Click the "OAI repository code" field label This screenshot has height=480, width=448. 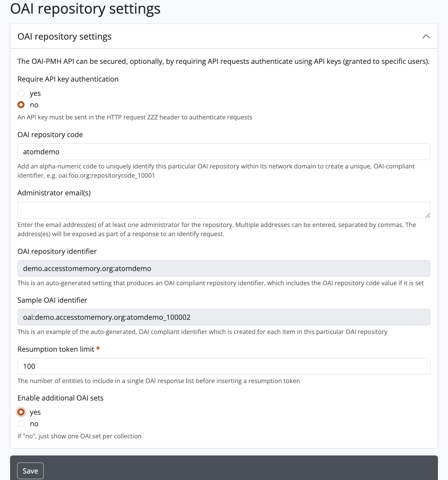50,134
